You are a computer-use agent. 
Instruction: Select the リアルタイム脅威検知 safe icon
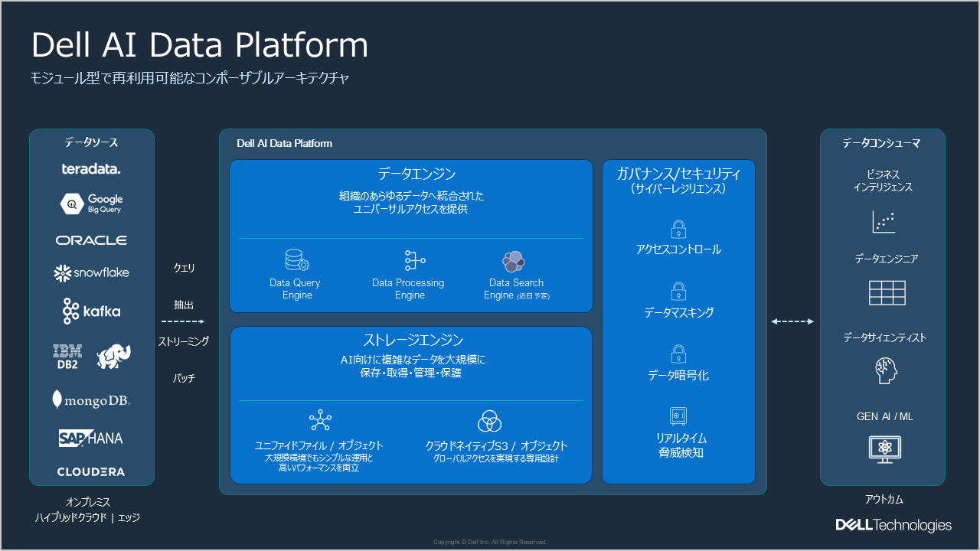(678, 416)
